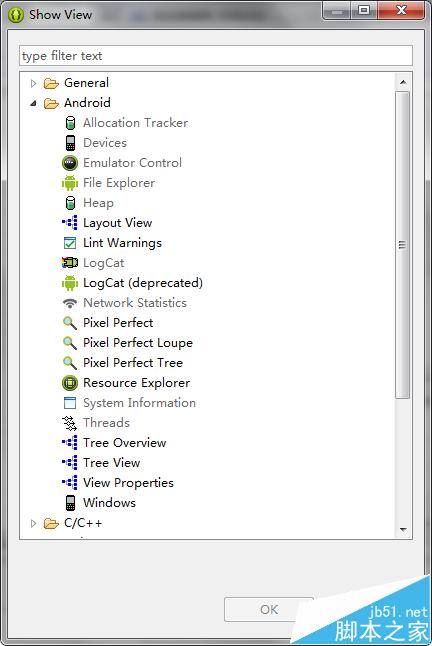Screen dimensions: 432x646
Task: Choose Tree Overview label
Action: tap(125, 442)
